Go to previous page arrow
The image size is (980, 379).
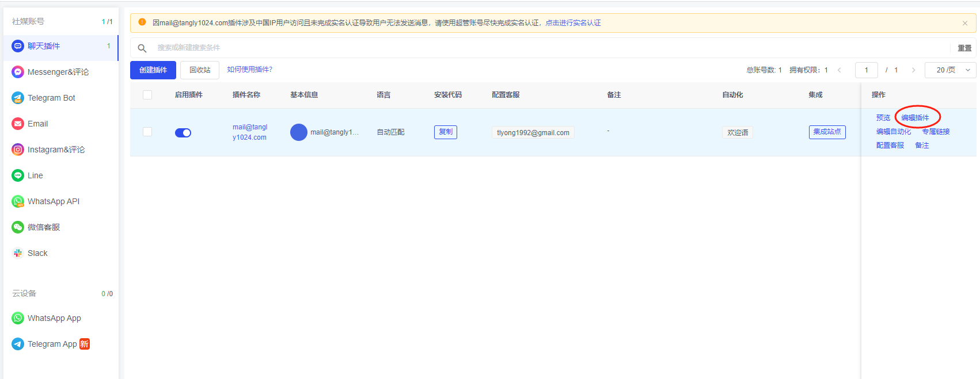pyautogui.click(x=840, y=70)
